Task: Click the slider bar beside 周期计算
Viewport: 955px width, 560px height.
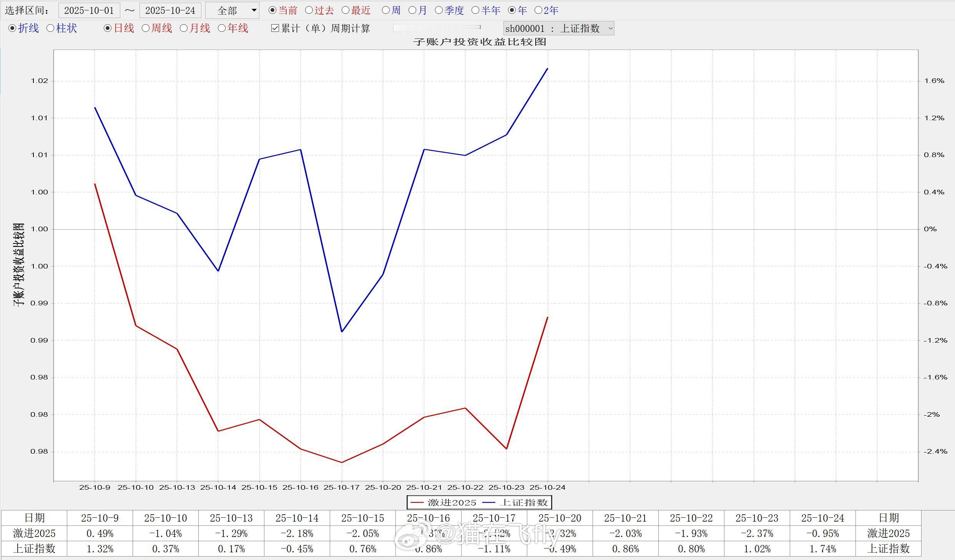Action: pos(437,28)
